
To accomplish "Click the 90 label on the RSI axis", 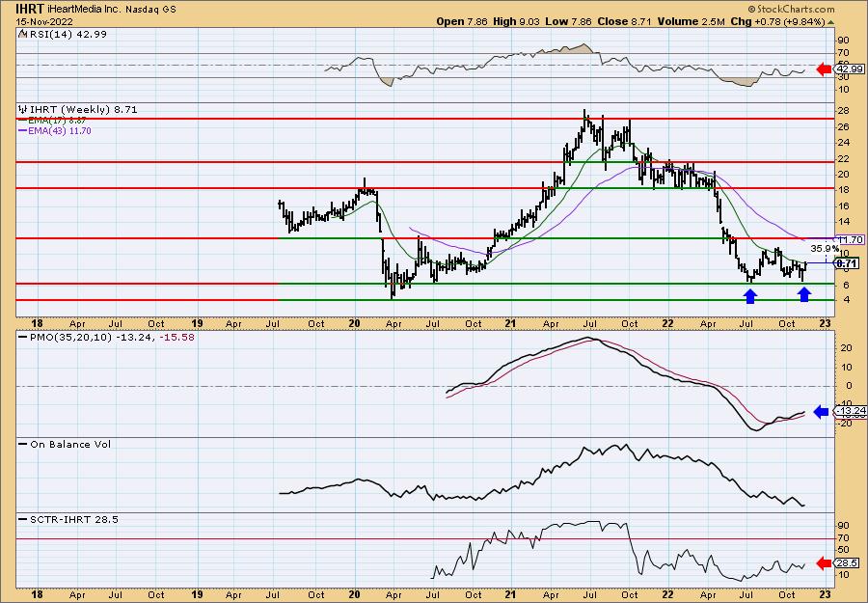I will click(x=844, y=40).
